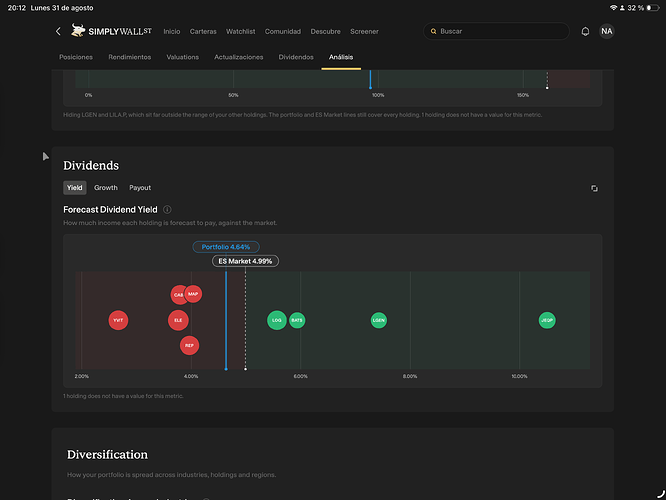The width and height of the screenshot is (666, 500).
Task: Click the 'How much income each holding' description
Action: tap(170, 223)
